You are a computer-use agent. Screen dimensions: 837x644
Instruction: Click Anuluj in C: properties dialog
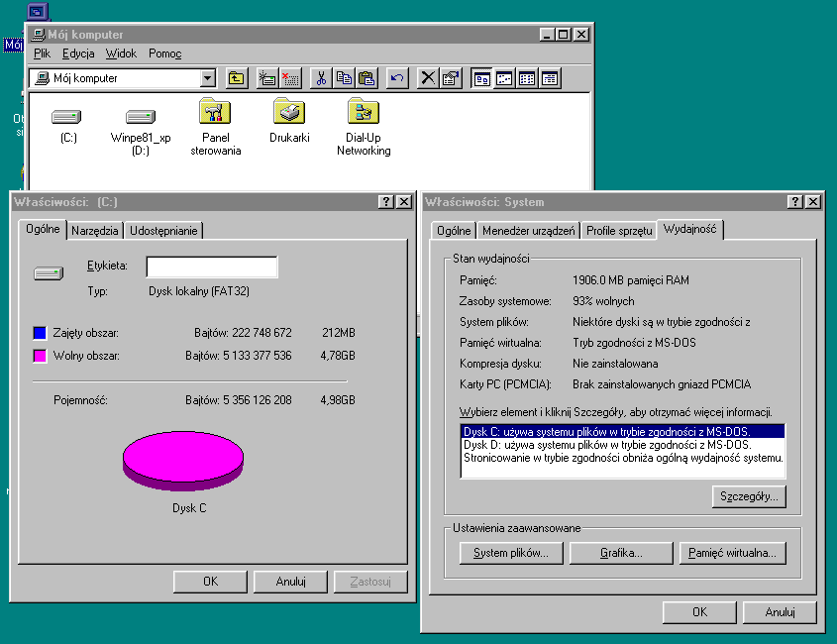point(290,582)
